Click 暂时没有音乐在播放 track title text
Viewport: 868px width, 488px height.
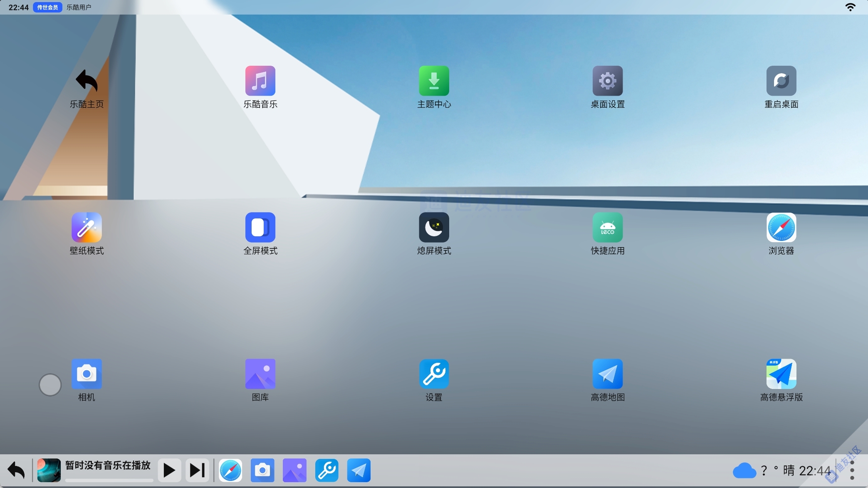point(108,466)
